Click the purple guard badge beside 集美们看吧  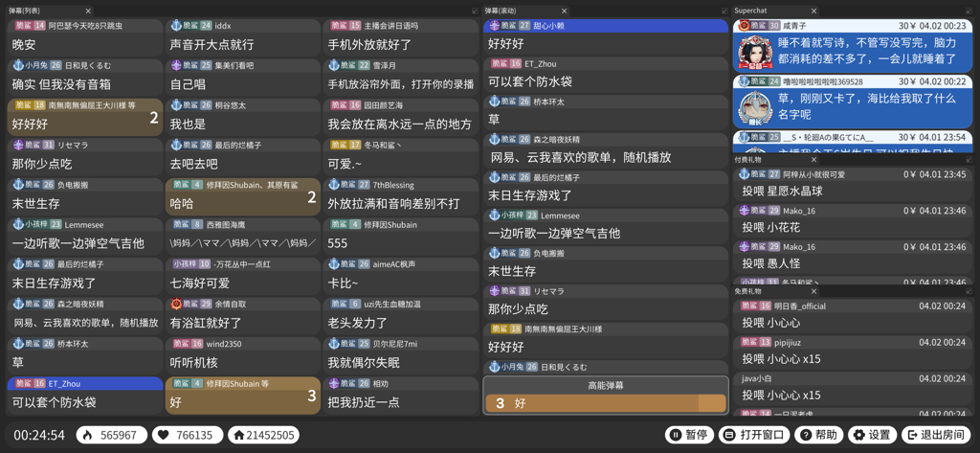(x=176, y=65)
